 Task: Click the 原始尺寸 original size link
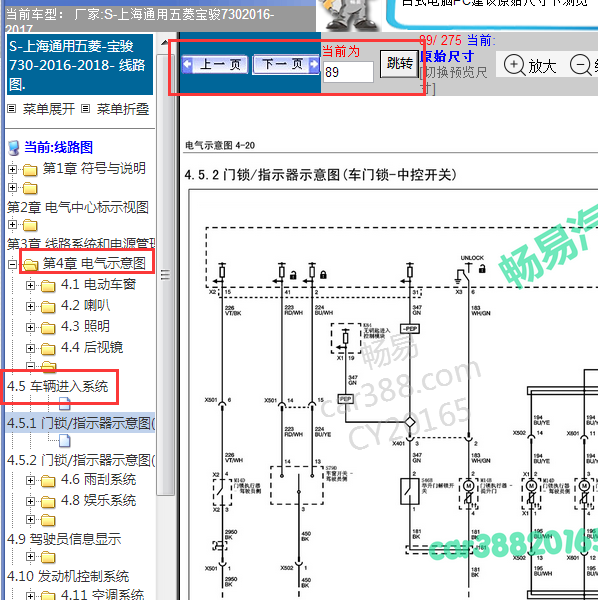[x=447, y=57]
